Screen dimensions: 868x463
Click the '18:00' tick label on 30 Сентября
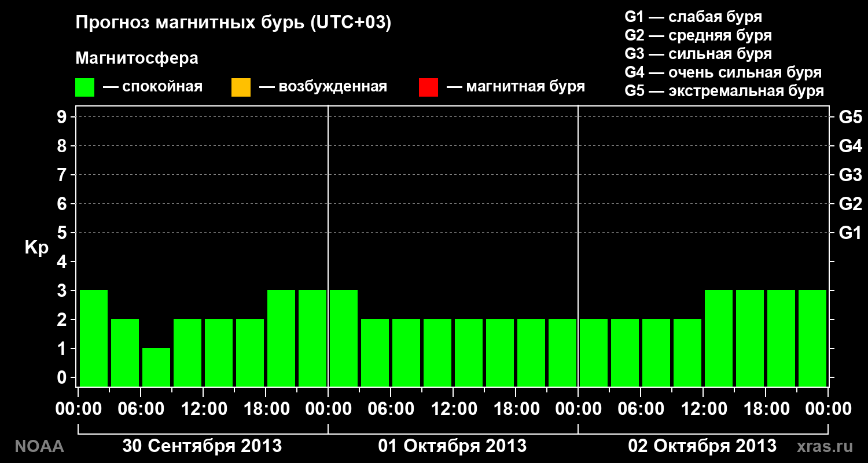coord(266,409)
